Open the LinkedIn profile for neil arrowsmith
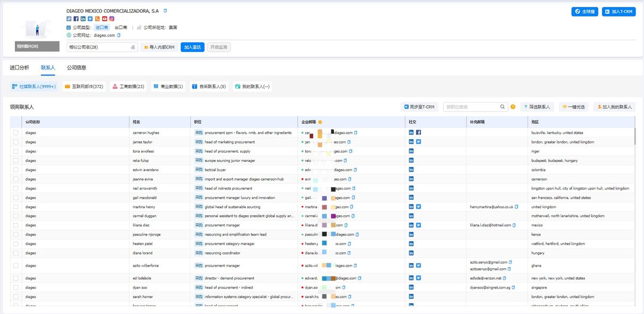Screen dimensions: 644x314 pos(411,188)
